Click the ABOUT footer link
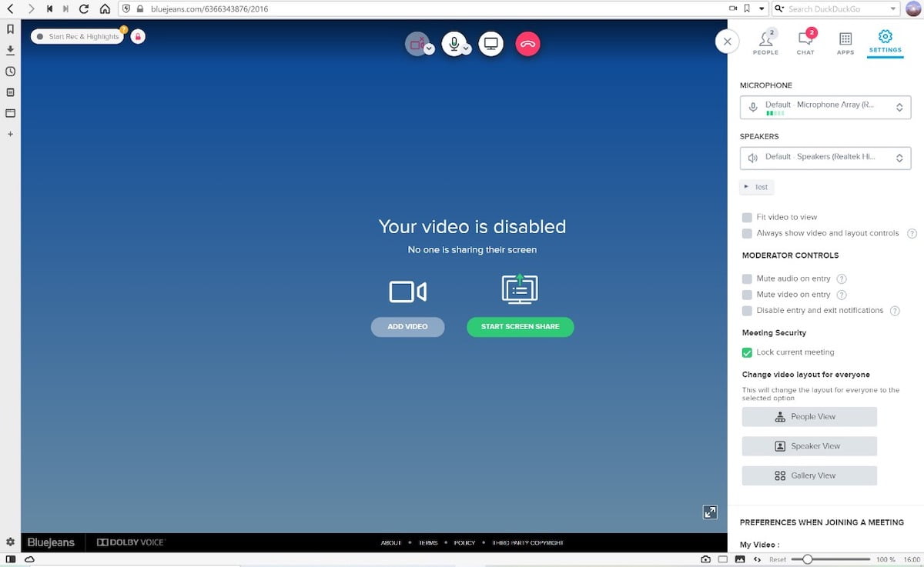The width and height of the screenshot is (924, 567). click(x=391, y=543)
